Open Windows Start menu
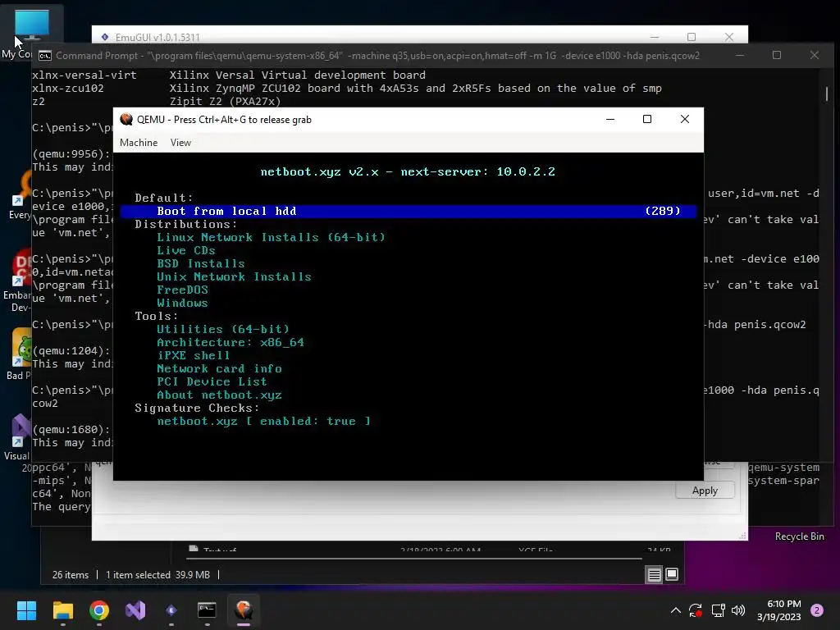840x630 pixels. 26,610
